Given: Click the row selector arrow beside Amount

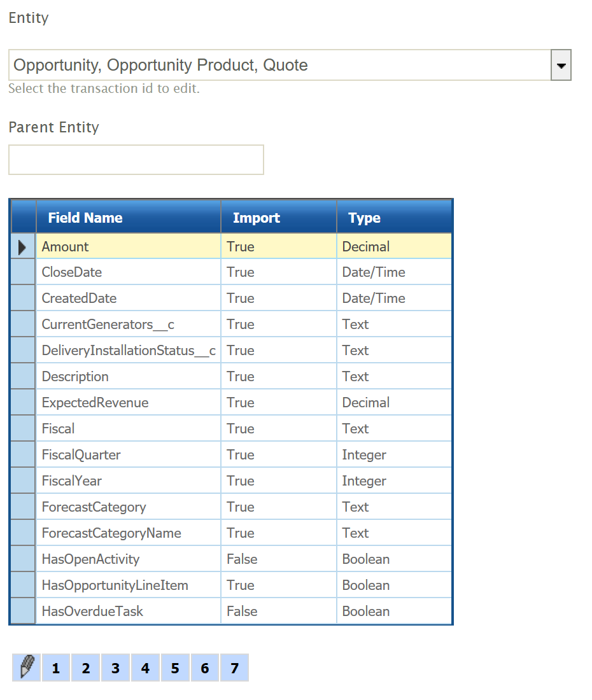Looking at the screenshot, I should point(24,247).
